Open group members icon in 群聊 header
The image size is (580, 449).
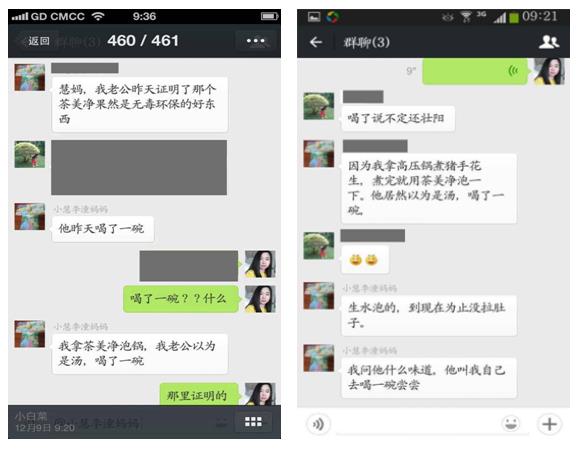549,42
